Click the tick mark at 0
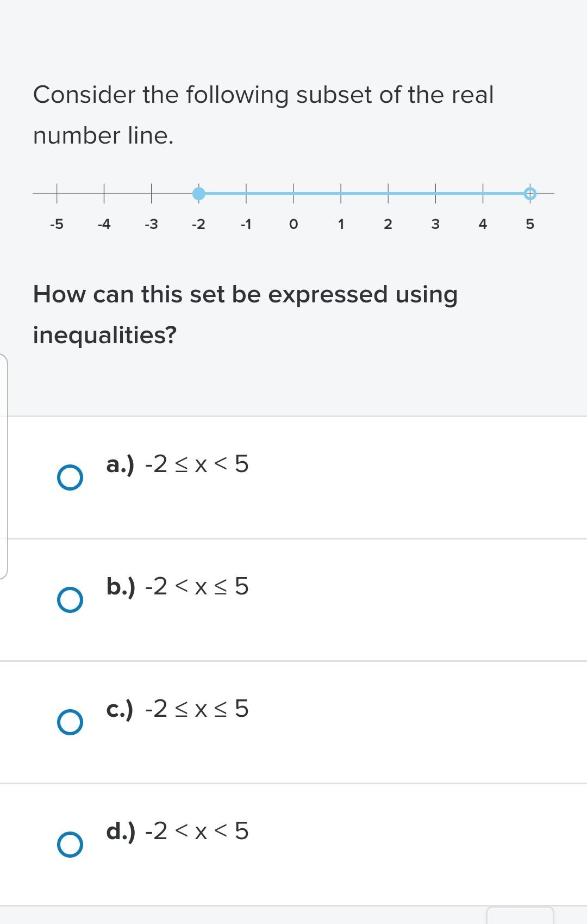The height and width of the screenshot is (924, 587). (x=293, y=193)
